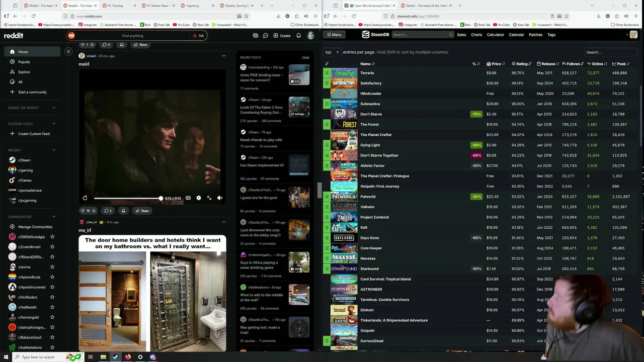Viewport: 644px width, 362px height.
Task: Favorite the r/2000sNostalgia community
Action: tap(52, 237)
